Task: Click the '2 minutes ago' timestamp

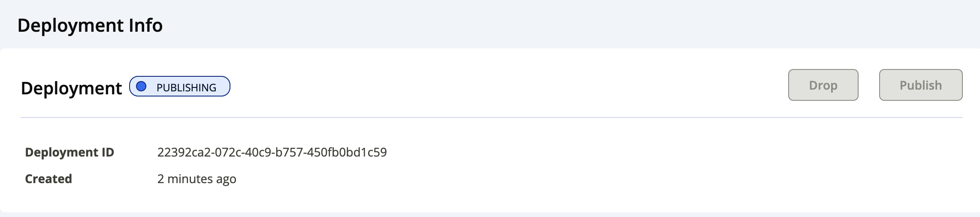Action: click(197, 179)
